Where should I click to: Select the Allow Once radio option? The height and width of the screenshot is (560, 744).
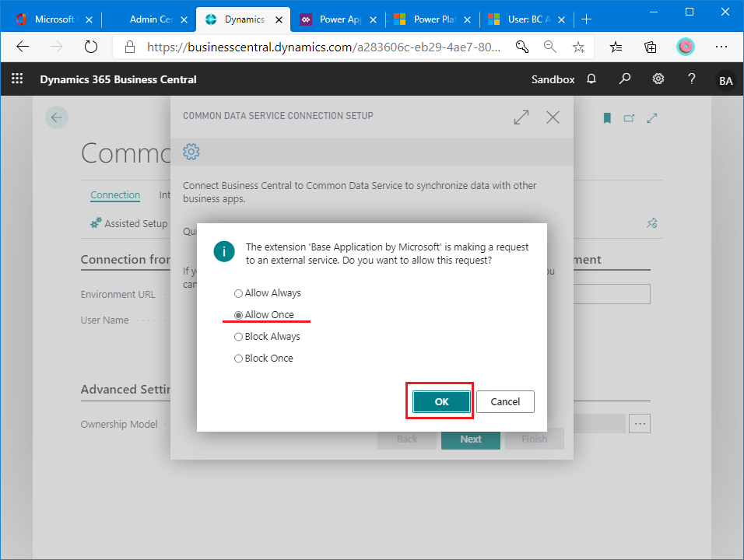coord(264,315)
